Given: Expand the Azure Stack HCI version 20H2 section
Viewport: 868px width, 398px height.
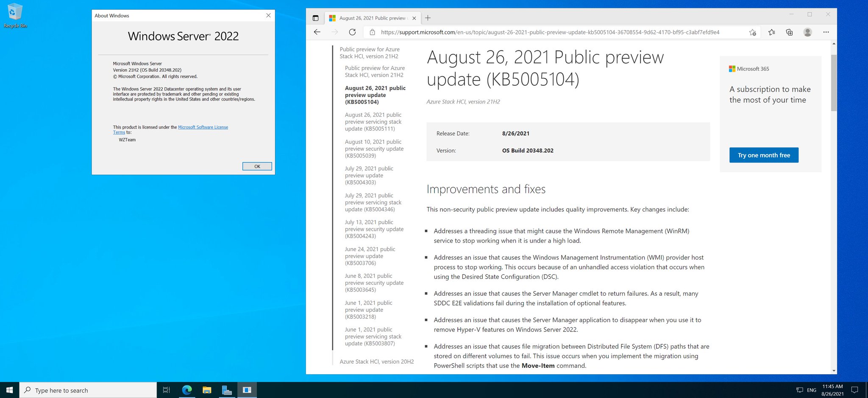Looking at the screenshot, I should tap(376, 361).
